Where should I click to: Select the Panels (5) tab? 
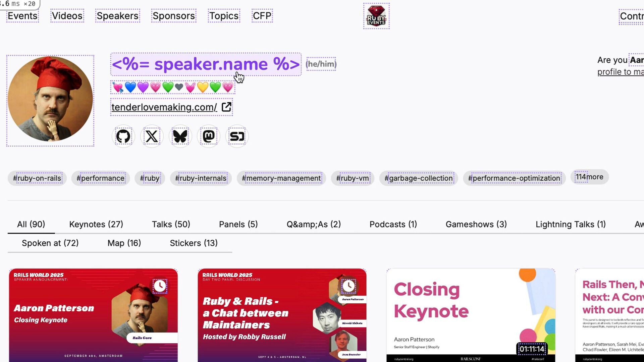click(238, 224)
